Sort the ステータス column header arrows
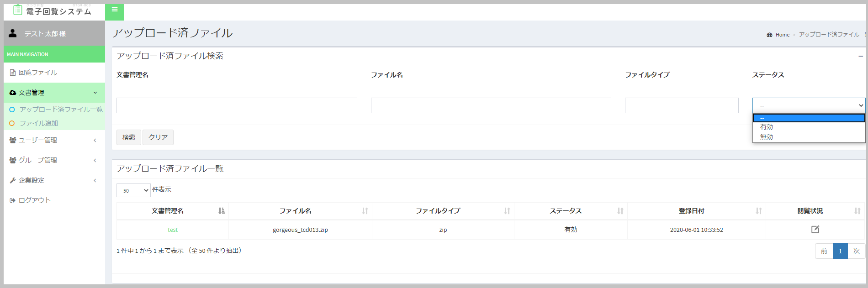The image size is (868, 288). pyautogui.click(x=620, y=211)
